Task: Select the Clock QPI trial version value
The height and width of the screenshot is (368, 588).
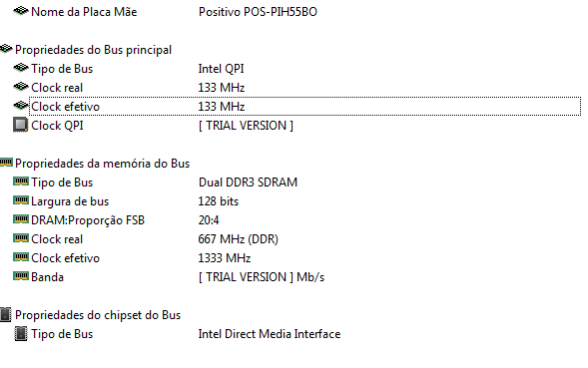Action: (246, 126)
